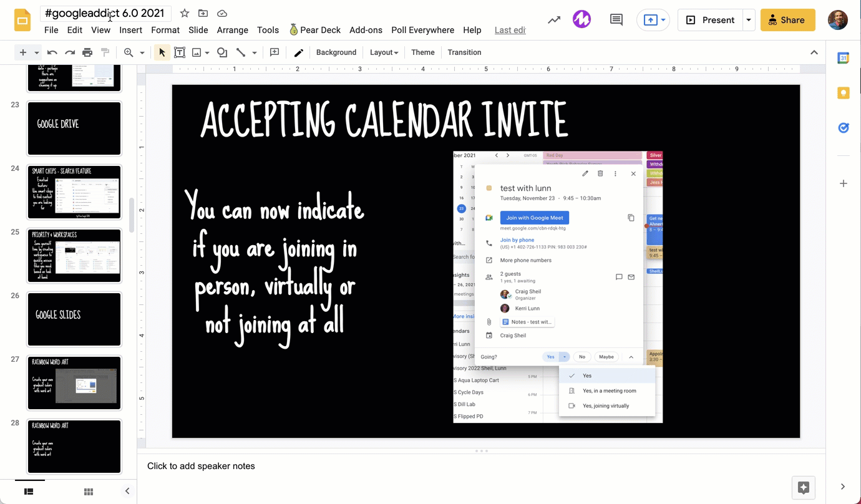The height and width of the screenshot is (504, 861).
Task: Open activity dashboard trend icon
Action: point(554,20)
